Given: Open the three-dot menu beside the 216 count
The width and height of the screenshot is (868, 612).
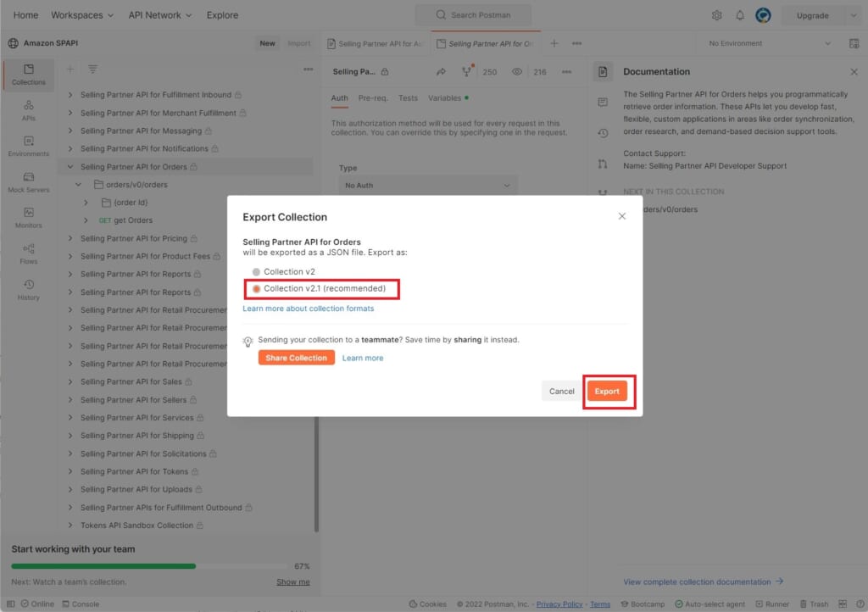Looking at the screenshot, I should [566, 71].
